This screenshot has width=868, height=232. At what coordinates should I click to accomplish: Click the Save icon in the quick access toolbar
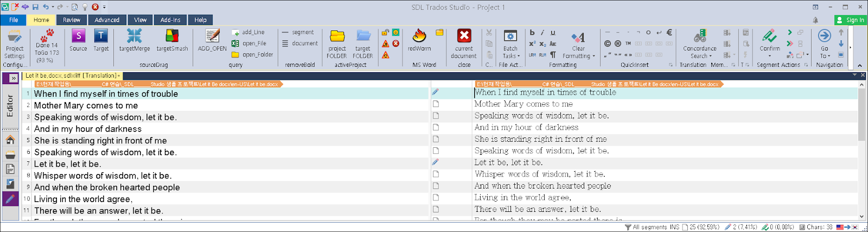tap(35, 7)
